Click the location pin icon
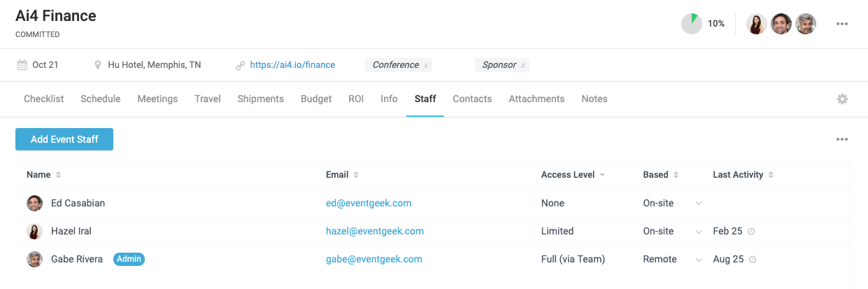This screenshot has height=289, width=868. pos(98,65)
